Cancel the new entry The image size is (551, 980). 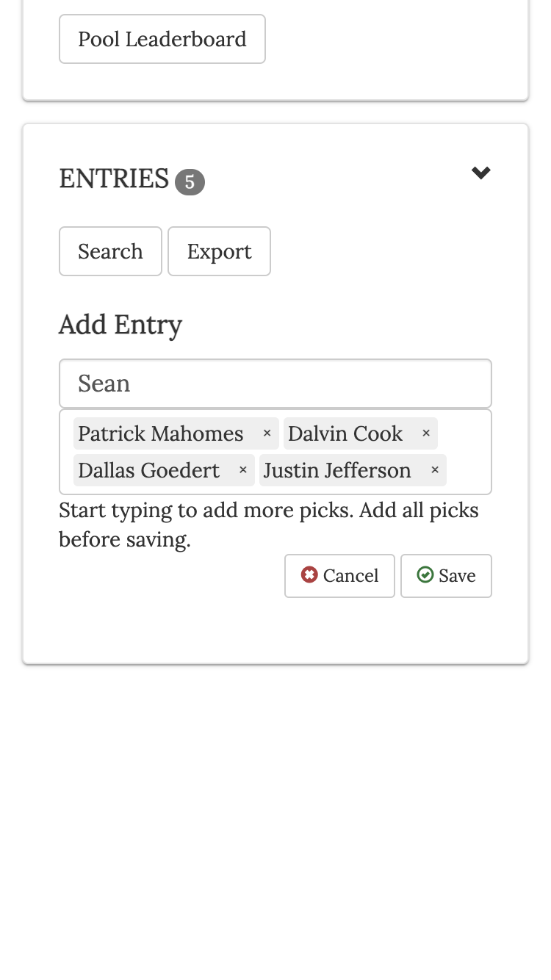coord(339,575)
